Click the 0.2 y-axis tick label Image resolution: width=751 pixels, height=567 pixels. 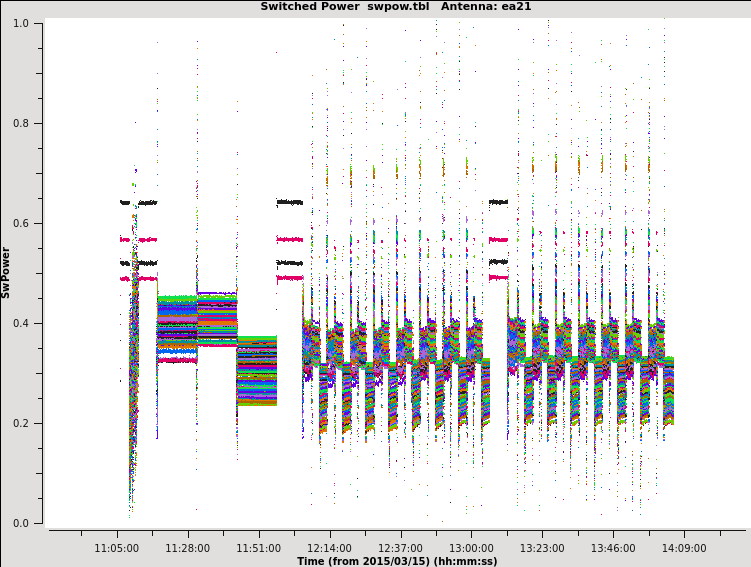pyautogui.click(x=20, y=423)
